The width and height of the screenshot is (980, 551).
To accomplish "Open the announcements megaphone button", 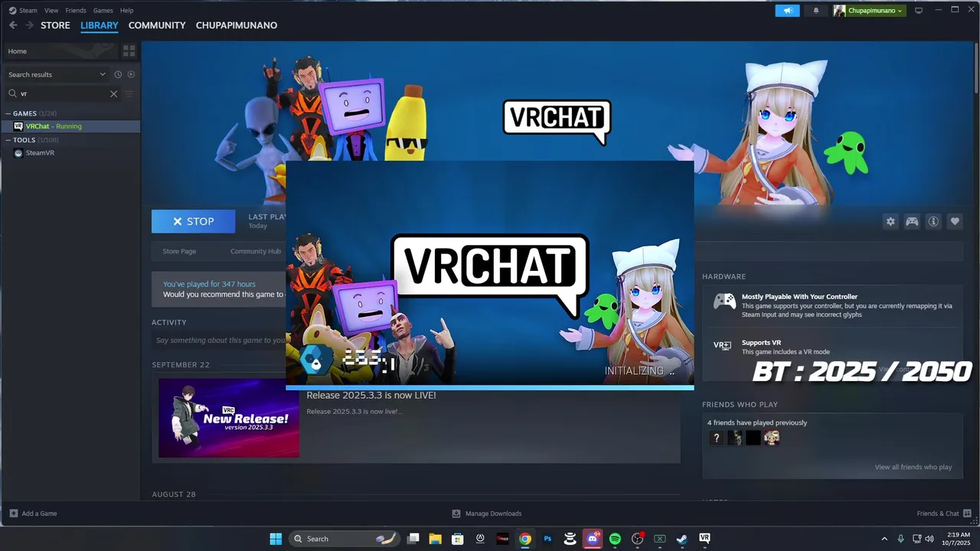I will click(x=787, y=11).
